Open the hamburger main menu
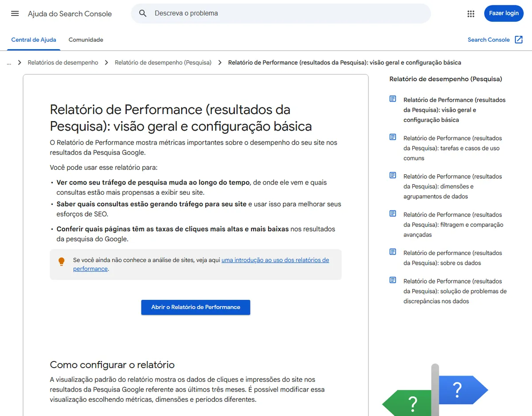532x416 pixels. (15, 13)
